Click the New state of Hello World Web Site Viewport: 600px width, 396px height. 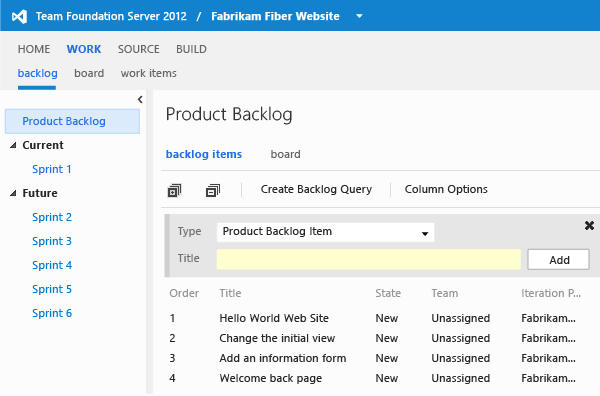[386, 318]
